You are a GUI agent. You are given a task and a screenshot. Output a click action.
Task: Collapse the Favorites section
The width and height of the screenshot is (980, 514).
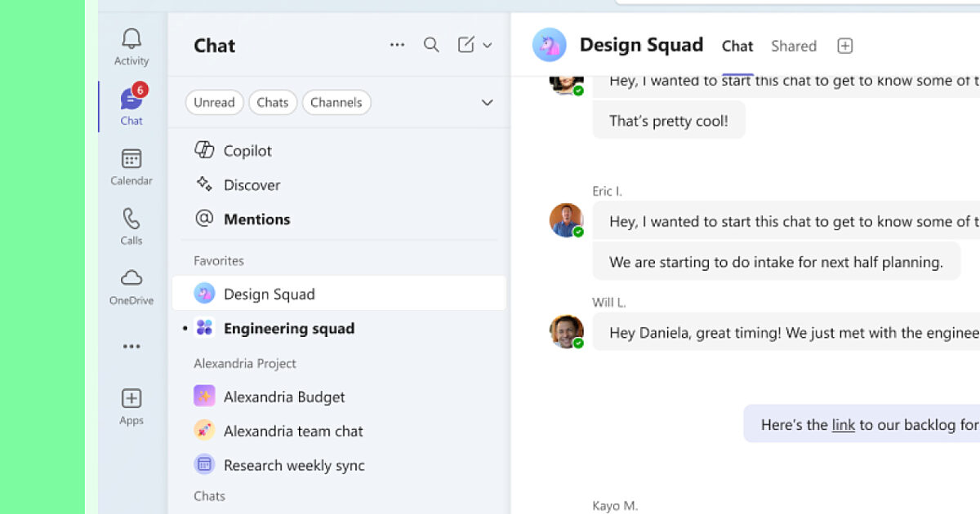click(219, 261)
